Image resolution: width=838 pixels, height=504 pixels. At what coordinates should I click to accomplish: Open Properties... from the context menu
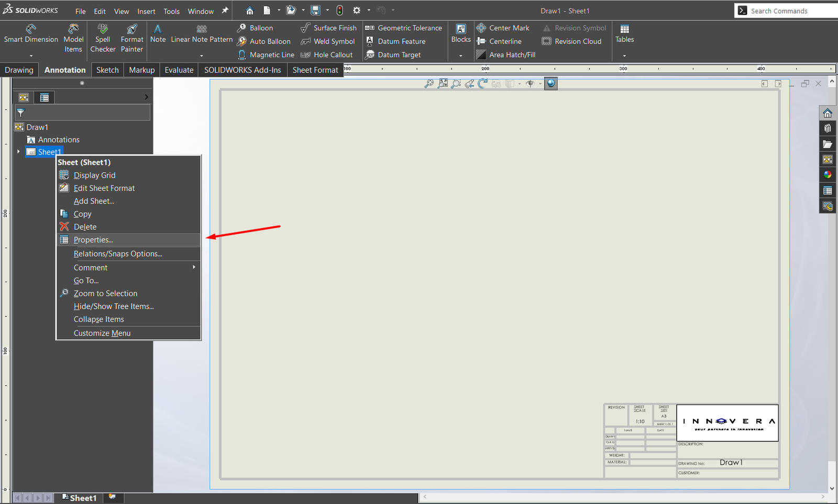click(x=93, y=240)
